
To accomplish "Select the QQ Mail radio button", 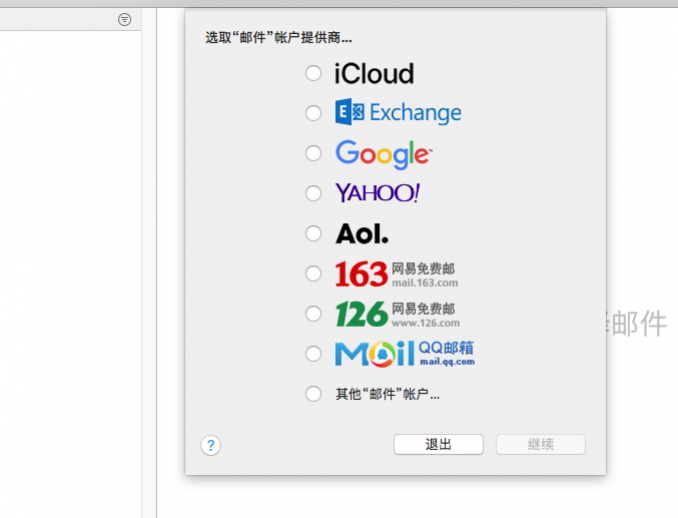I will [x=313, y=354].
